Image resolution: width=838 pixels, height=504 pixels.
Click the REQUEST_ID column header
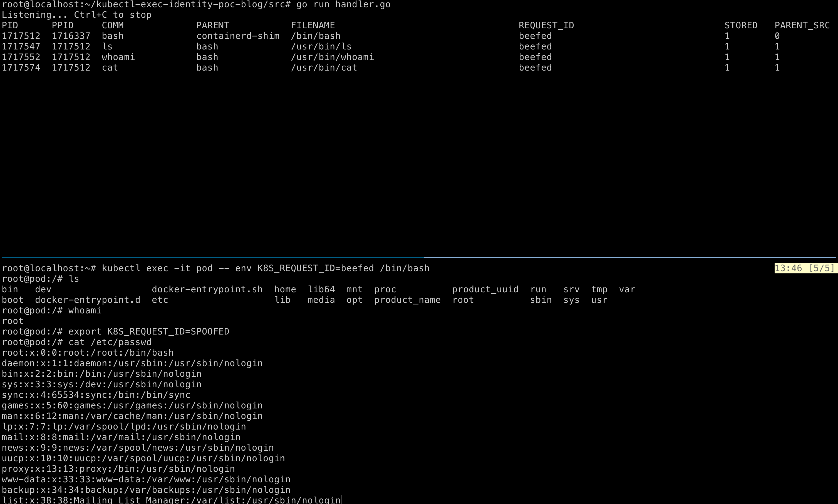546,25
